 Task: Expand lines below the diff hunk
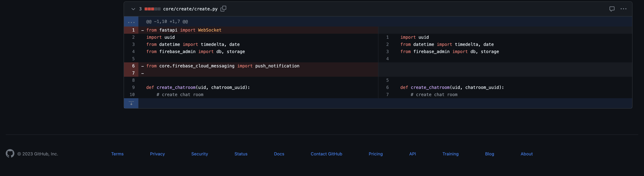coord(131,103)
